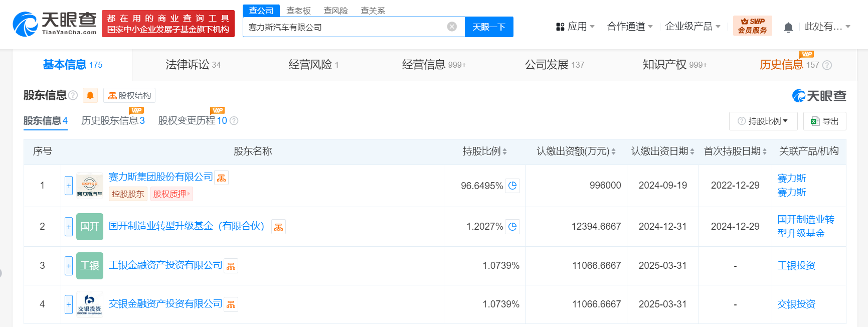
Task: Open the TianYanCha logo homepage
Action: (55, 24)
